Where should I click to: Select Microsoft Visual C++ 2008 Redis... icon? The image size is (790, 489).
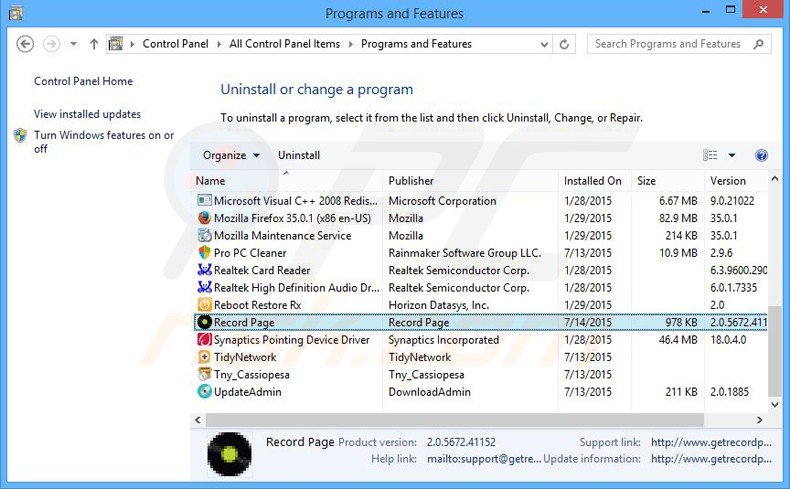204,200
